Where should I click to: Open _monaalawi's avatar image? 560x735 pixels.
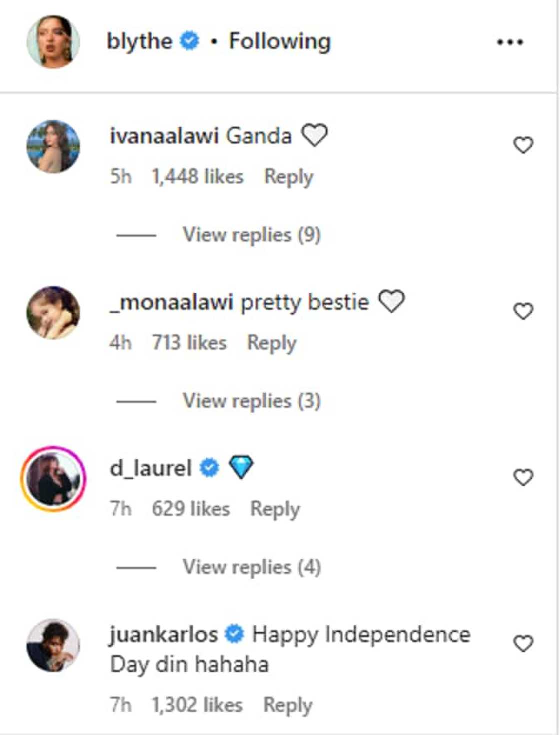[x=53, y=312]
